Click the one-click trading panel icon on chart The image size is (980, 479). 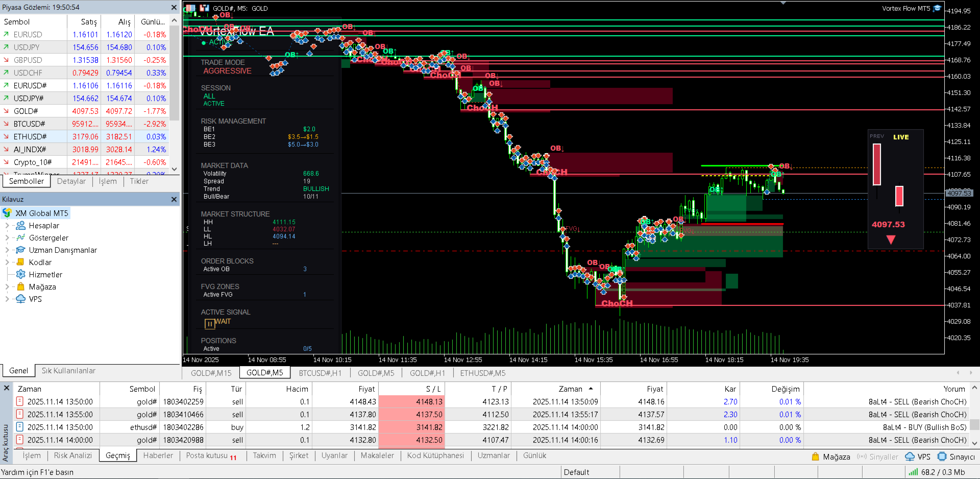point(204,8)
